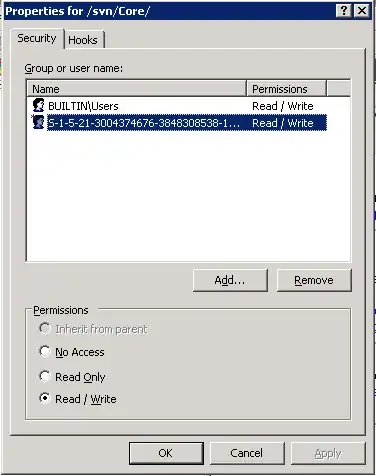
Task: Remove the selected user
Action: [x=314, y=280]
